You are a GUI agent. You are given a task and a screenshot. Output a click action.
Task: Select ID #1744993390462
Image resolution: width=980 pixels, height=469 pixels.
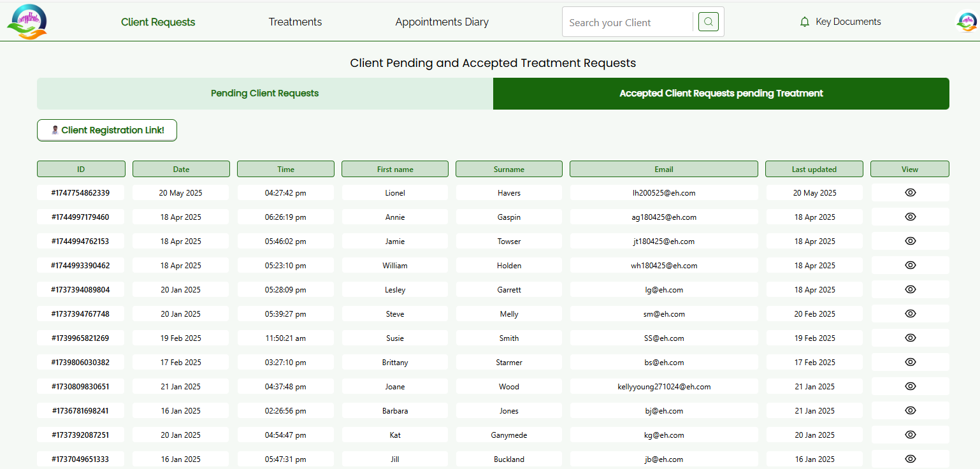(80, 266)
